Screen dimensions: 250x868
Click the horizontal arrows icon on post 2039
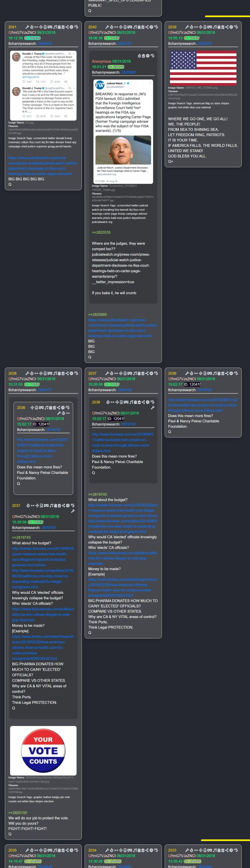coord(196,27)
